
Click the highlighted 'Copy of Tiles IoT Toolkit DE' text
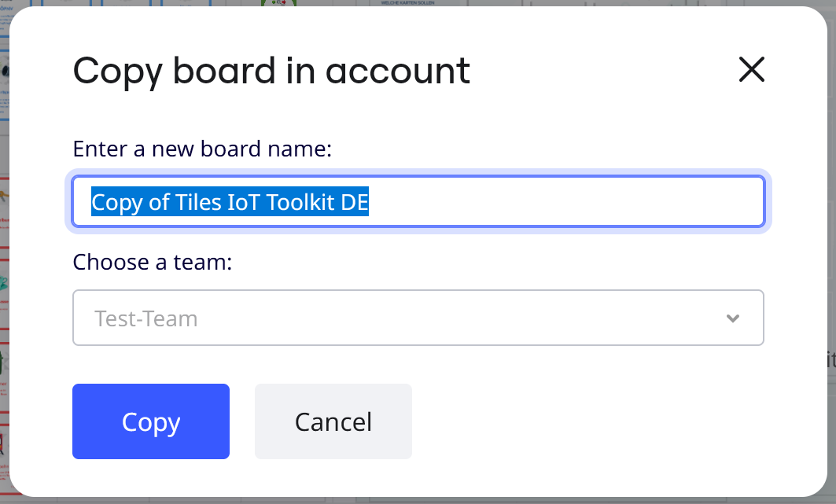point(230,203)
